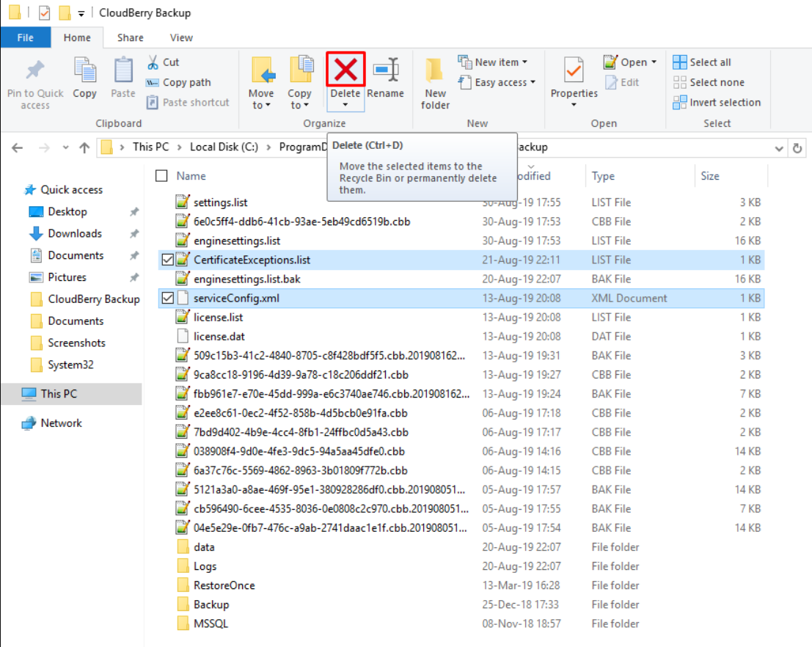
Task: Open Desktop in the navigation pane
Action: tap(67, 212)
